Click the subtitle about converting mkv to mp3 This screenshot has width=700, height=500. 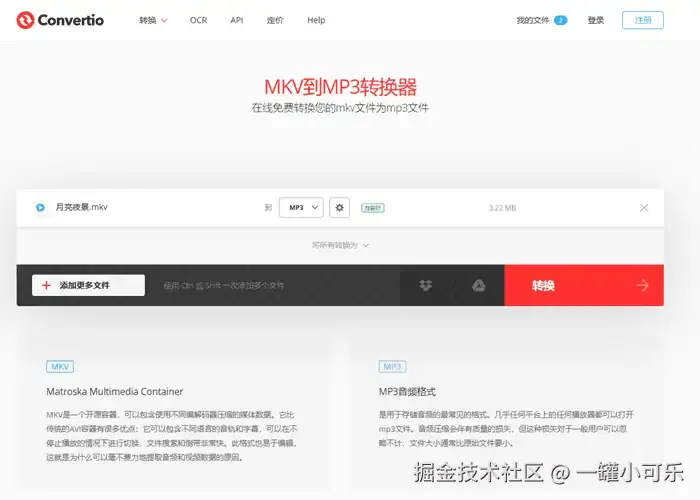point(340,108)
